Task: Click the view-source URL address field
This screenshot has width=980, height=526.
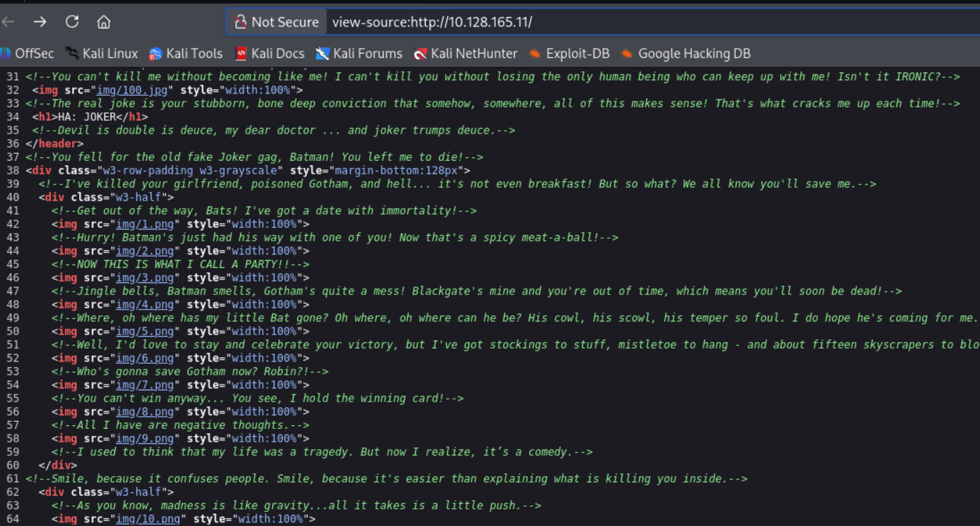Action: 651,22
